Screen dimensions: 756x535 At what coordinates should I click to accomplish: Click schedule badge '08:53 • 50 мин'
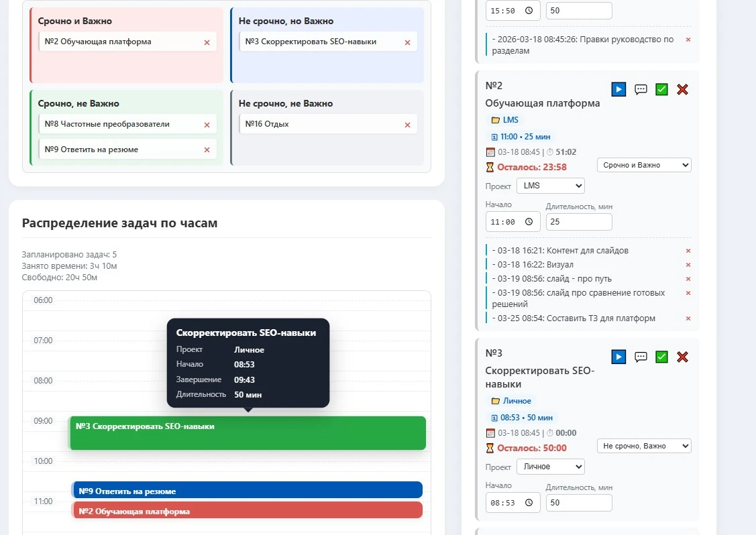point(522,418)
